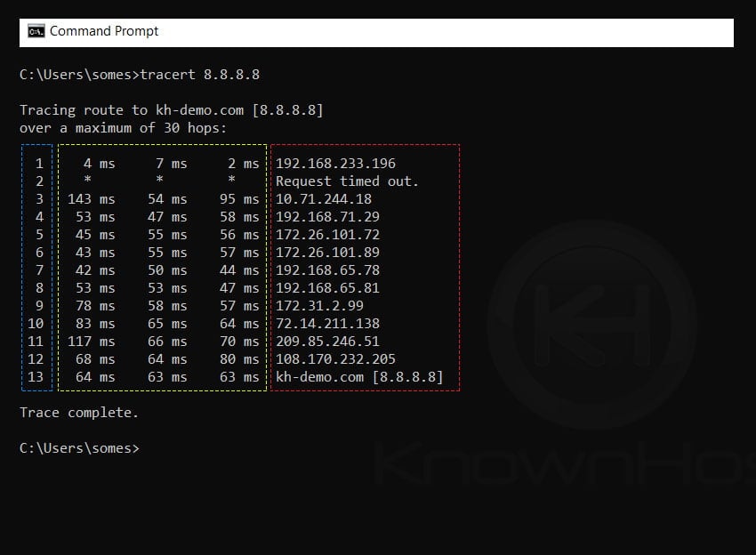Viewport: 756px width, 555px height.
Task: Click the red dashed IP address column box
Action: [365, 267]
